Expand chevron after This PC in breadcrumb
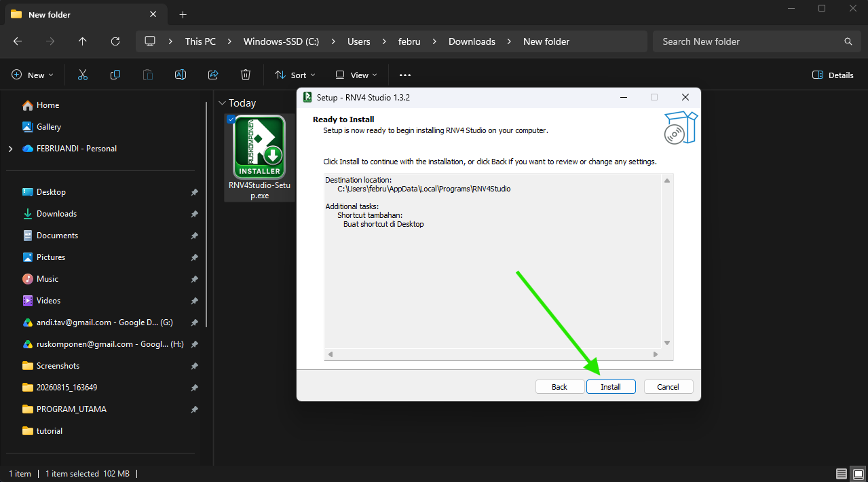The width and height of the screenshot is (868, 482). [230, 41]
